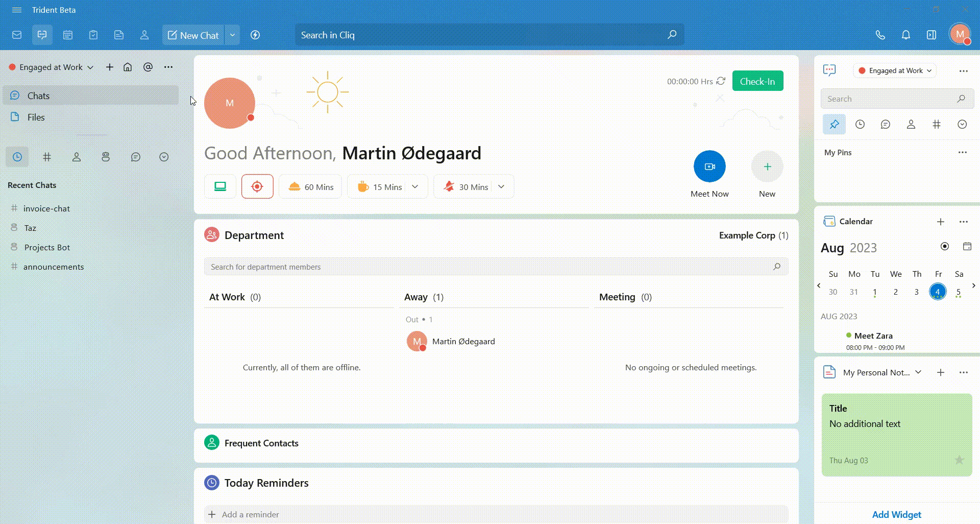Toggle the 60 Mins lunch break

(310, 187)
